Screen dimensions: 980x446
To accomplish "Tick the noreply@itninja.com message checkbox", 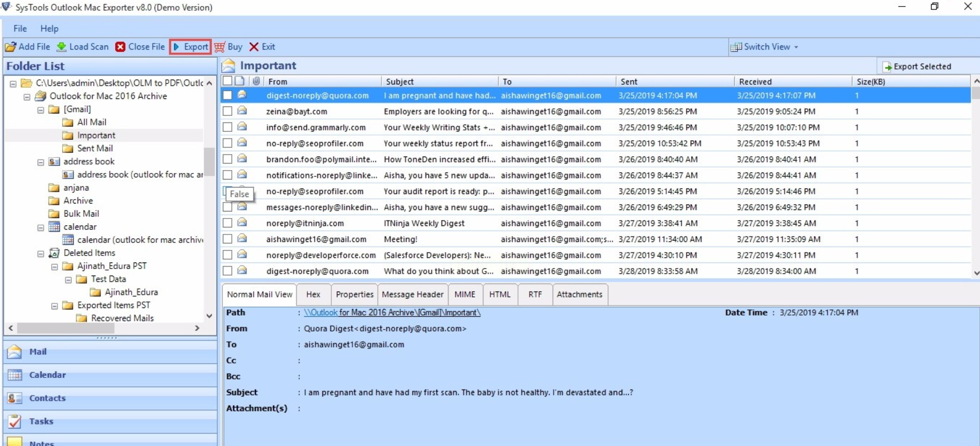I will [228, 223].
